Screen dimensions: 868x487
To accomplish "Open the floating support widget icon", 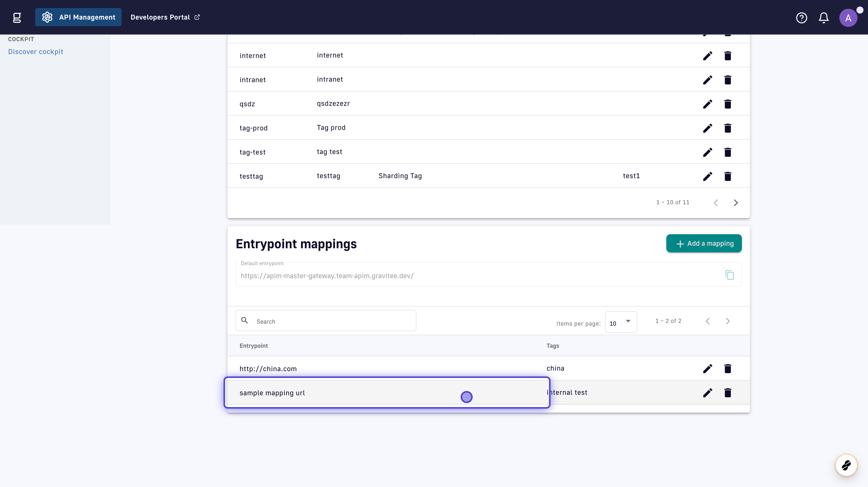I will pyautogui.click(x=846, y=465).
